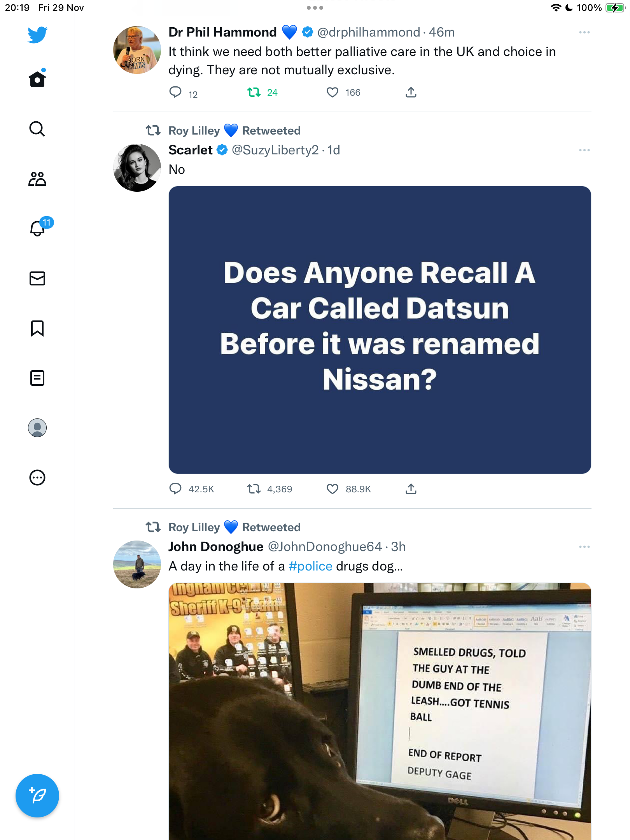Screen dimensions: 630x840
Task: Tap the Twitter bird logo
Action: (x=37, y=35)
